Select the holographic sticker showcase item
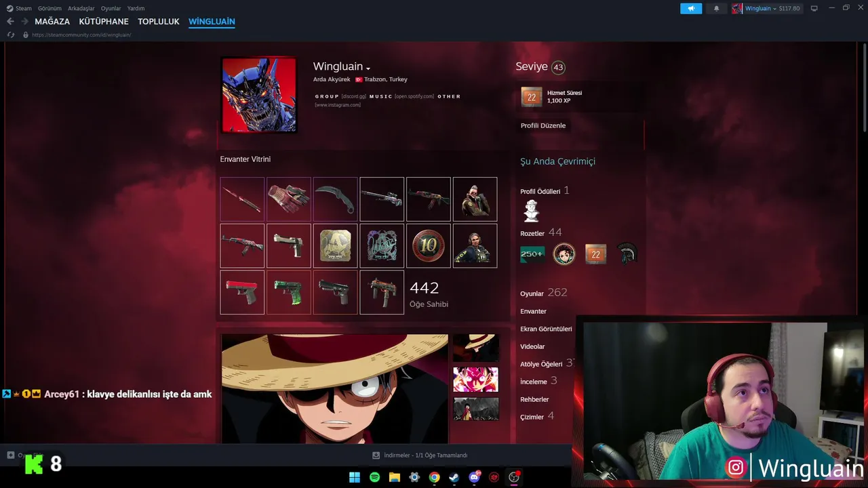Viewport: 868px width, 488px height. 382,246
